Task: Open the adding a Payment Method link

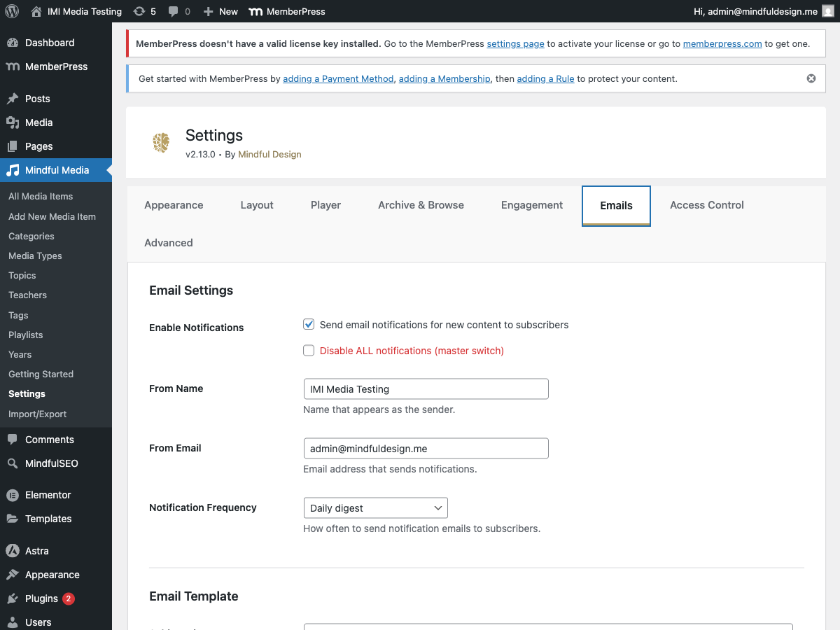Action: [338, 78]
